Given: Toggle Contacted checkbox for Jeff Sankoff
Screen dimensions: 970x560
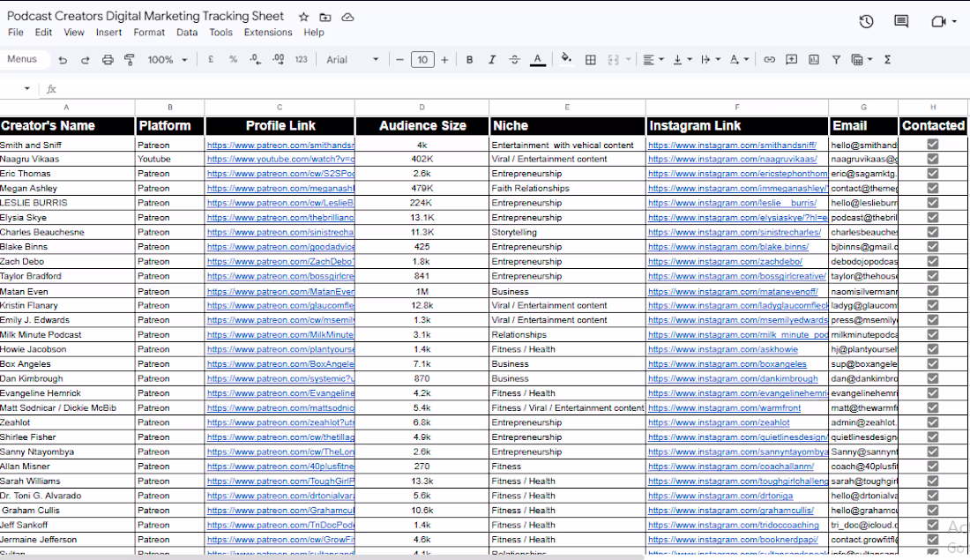Looking at the screenshot, I should coord(933,525).
